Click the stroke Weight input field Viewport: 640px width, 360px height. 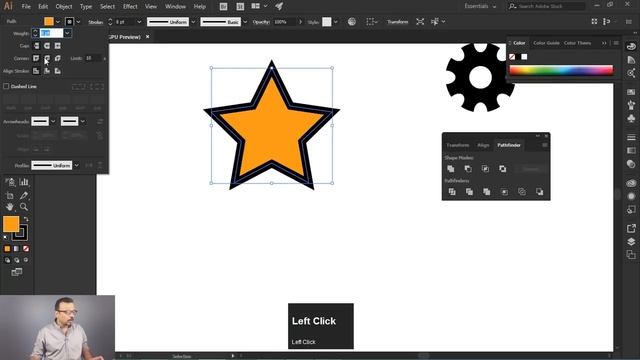(x=51, y=33)
